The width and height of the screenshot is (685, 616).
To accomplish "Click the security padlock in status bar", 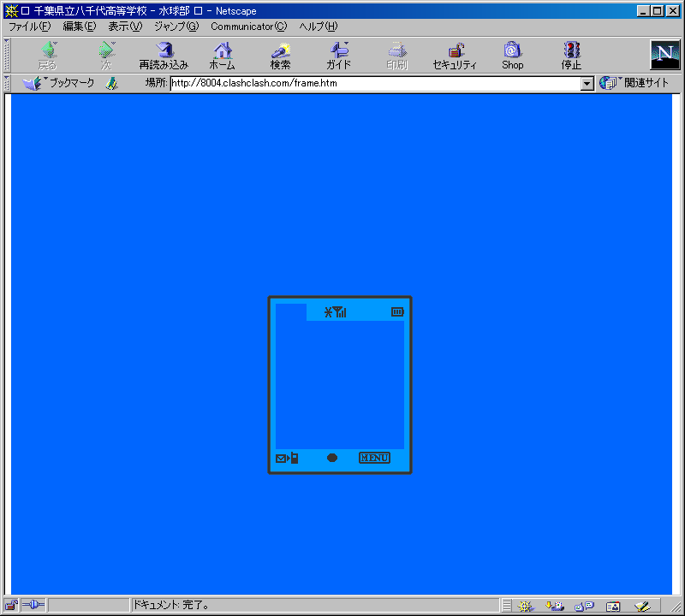I will point(11,605).
